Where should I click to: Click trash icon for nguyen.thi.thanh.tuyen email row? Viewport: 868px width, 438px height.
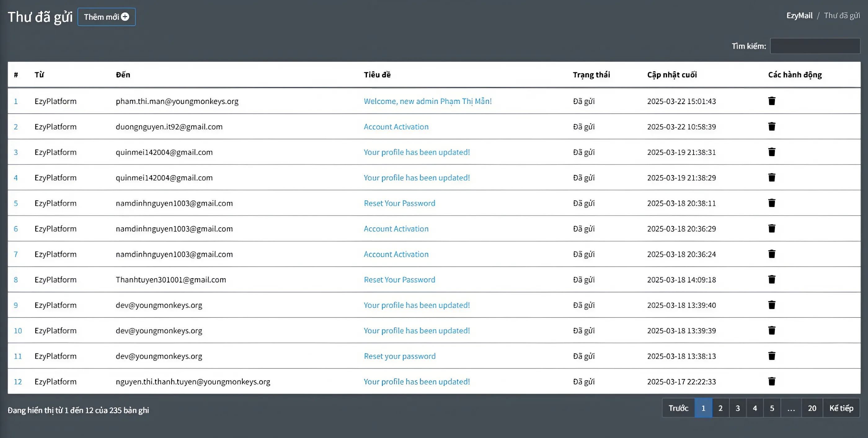[x=772, y=381]
